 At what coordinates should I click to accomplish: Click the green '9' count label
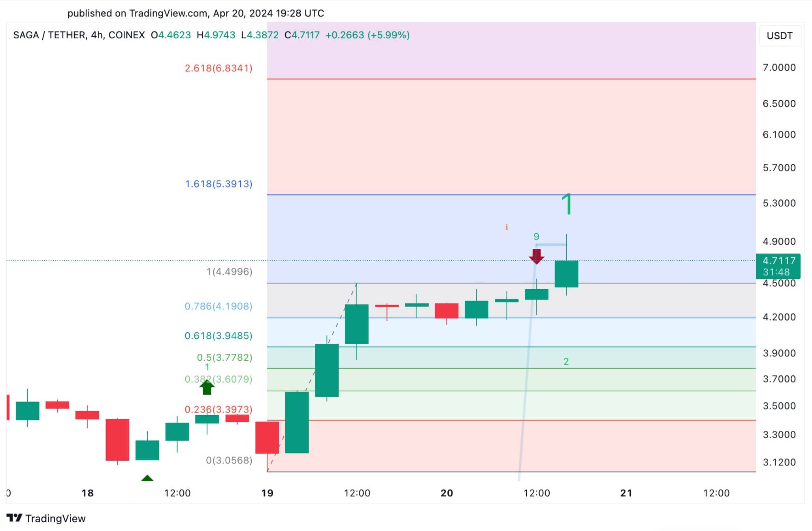(x=536, y=236)
